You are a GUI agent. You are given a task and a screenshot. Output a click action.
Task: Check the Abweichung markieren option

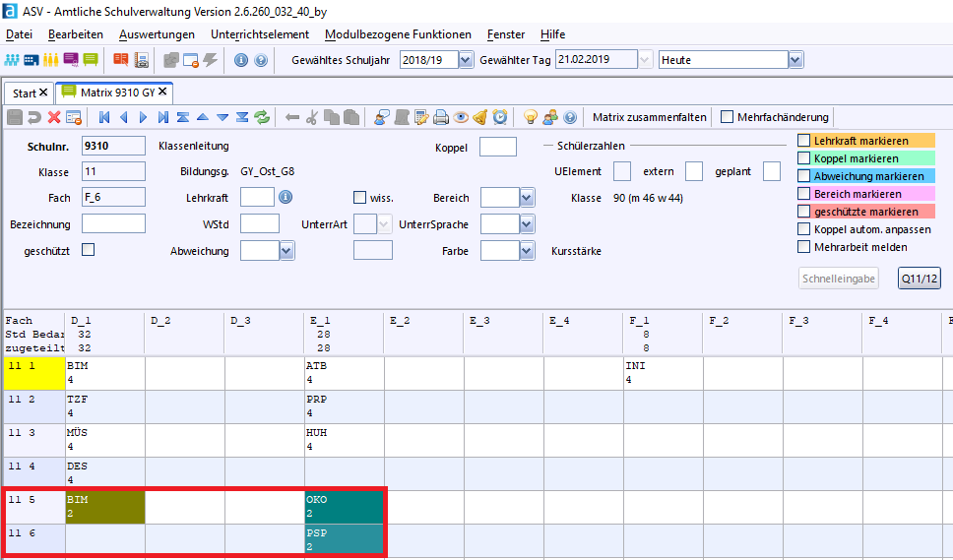pos(803,176)
